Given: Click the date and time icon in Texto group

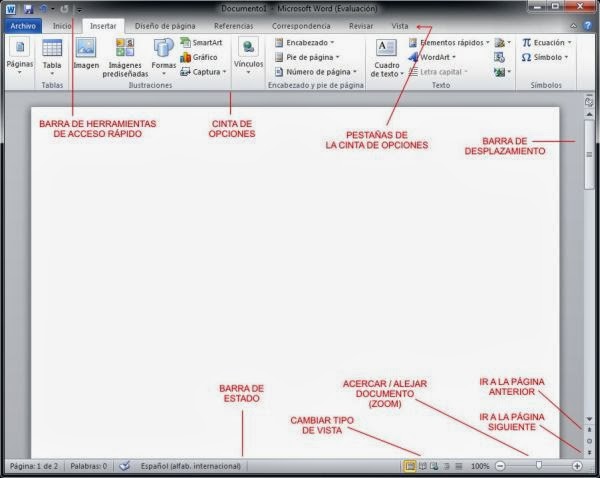Looking at the screenshot, I should pos(499,57).
